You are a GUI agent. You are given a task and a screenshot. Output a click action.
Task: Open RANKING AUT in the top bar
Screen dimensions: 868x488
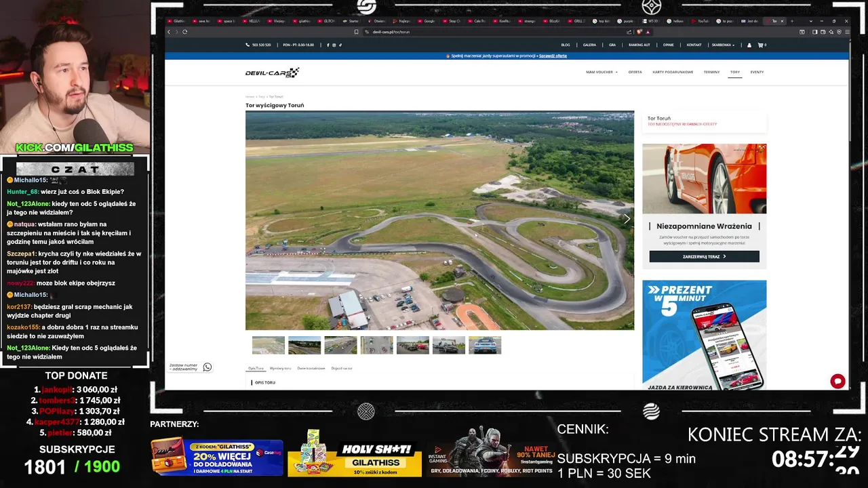tap(639, 45)
